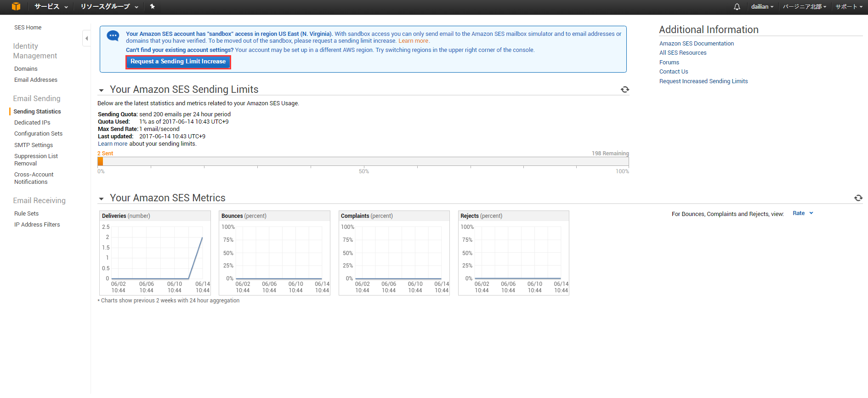The image size is (868, 398).
Task: Collapse the left navigation sidebar
Action: click(x=86, y=38)
